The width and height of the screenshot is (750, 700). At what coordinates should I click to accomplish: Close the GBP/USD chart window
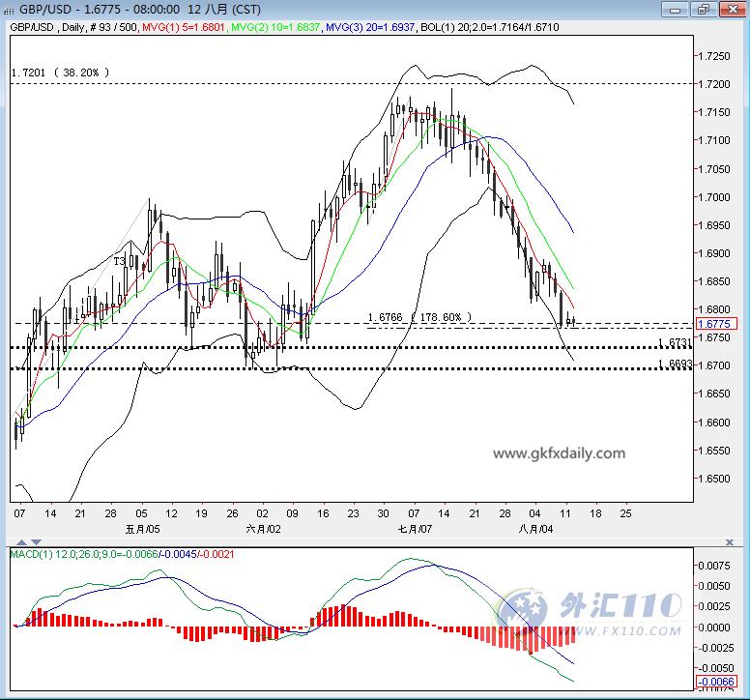(x=732, y=10)
